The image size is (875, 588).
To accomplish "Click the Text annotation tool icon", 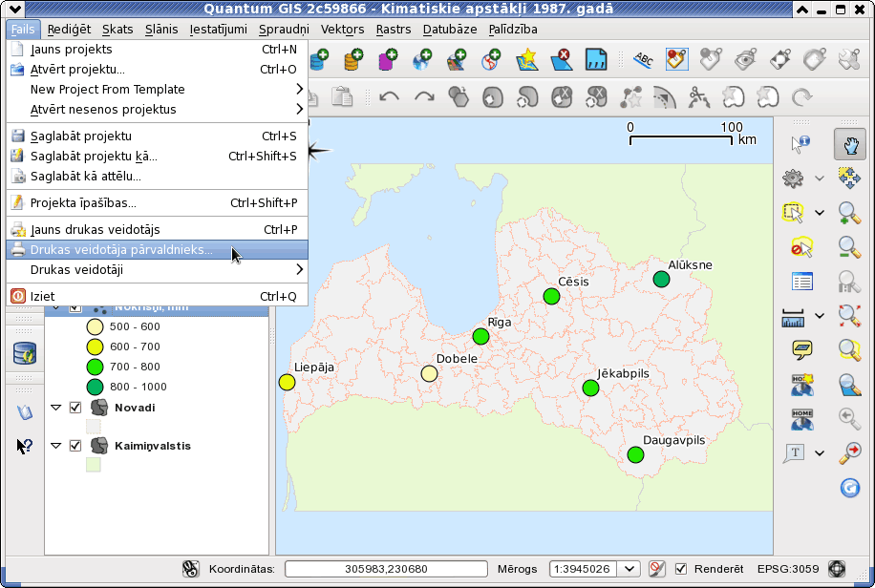I will 794,452.
